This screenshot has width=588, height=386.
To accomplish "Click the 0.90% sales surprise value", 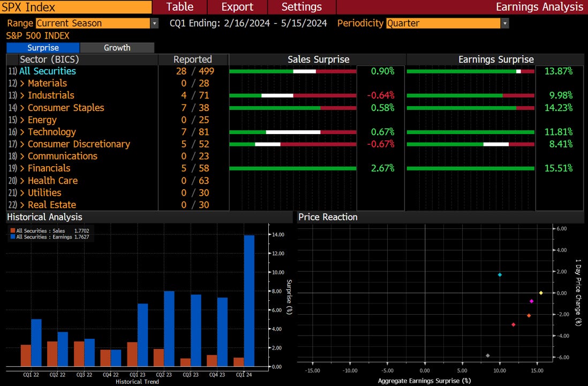I will 382,71.
